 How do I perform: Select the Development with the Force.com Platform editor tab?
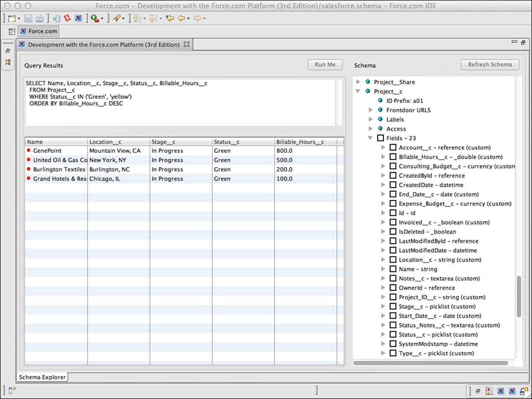click(104, 44)
